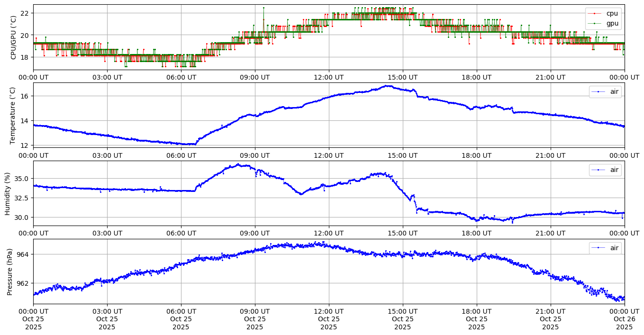Viewport: 644px width, 335px height.
Task: Click the 964 tick on Pressure axis
Action: click(x=23, y=254)
